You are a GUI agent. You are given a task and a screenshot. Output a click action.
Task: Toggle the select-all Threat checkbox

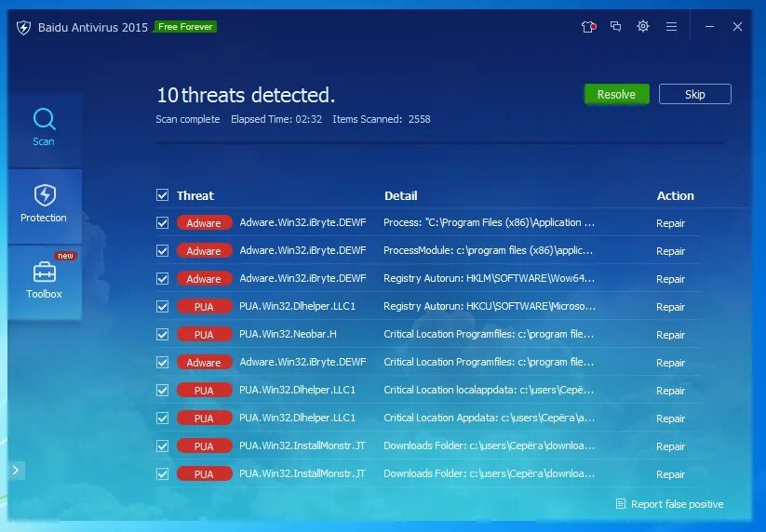click(162, 195)
